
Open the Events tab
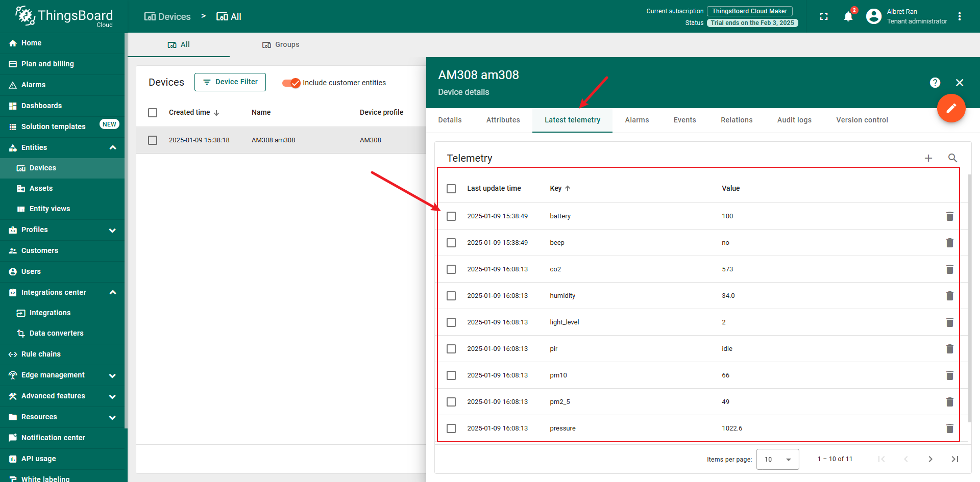pyautogui.click(x=684, y=120)
